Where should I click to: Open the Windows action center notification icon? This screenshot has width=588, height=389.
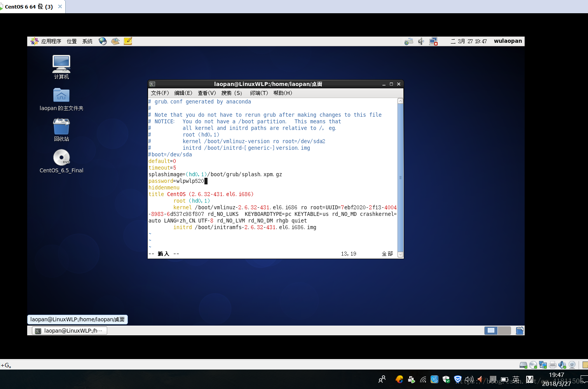tap(584, 379)
